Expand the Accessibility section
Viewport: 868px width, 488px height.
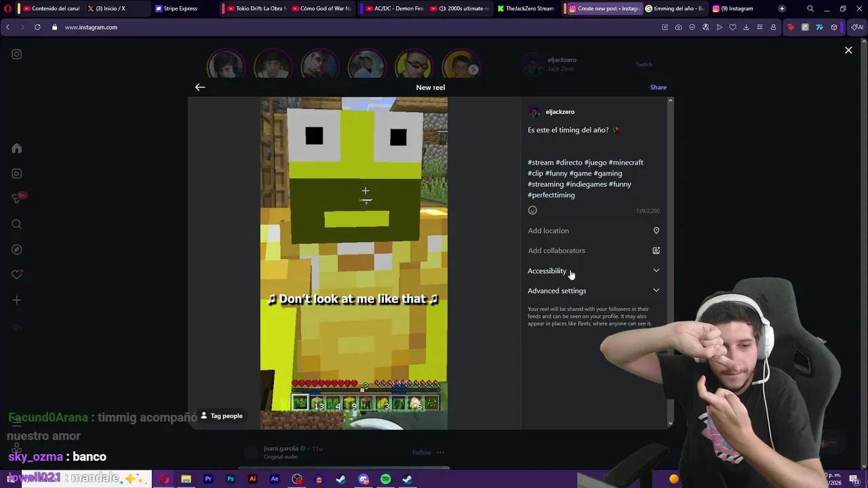593,271
